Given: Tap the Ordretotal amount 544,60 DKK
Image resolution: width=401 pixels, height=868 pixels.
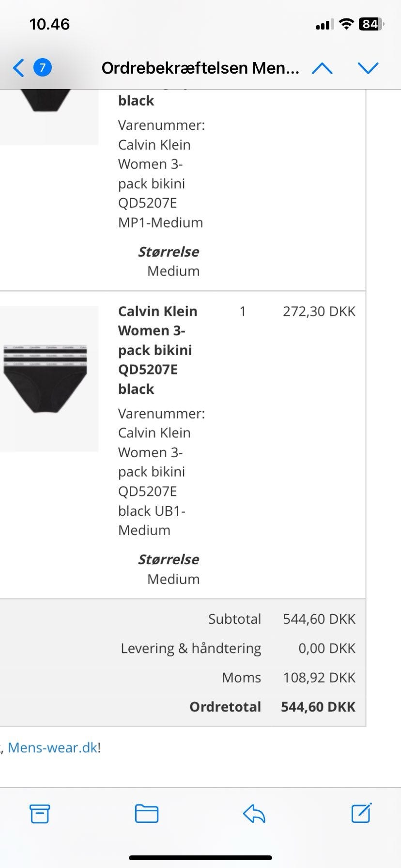Looking at the screenshot, I should click(318, 707).
